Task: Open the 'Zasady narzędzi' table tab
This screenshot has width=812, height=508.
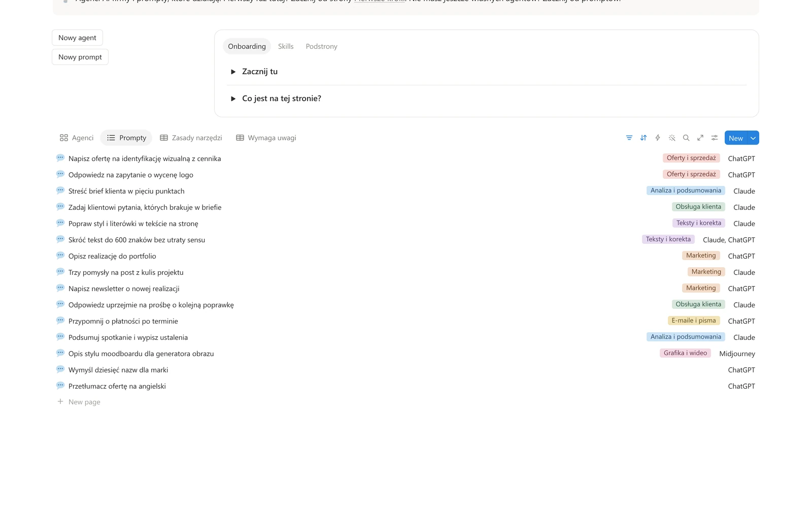Action: (x=191, y=138)
